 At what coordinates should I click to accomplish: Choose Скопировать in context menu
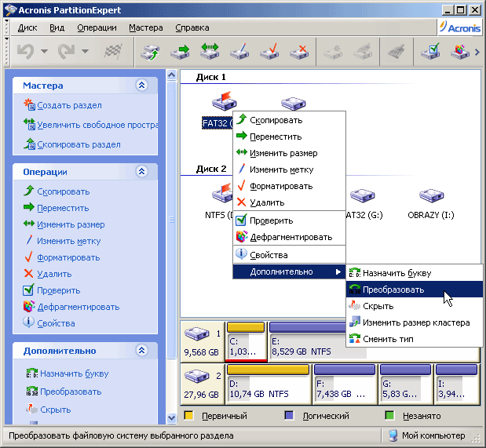(x=289, y=120)
